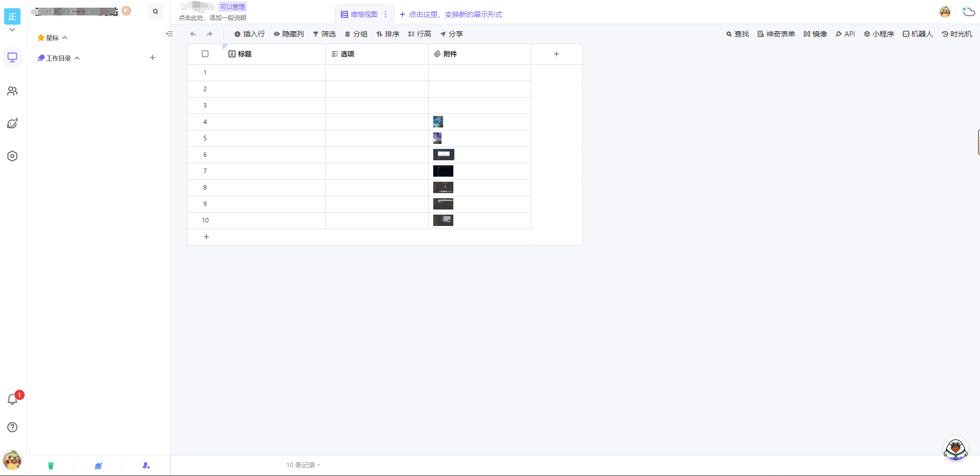Check the select-all checkbox in header
Viewport: 980px width, 476px height.
205,54
